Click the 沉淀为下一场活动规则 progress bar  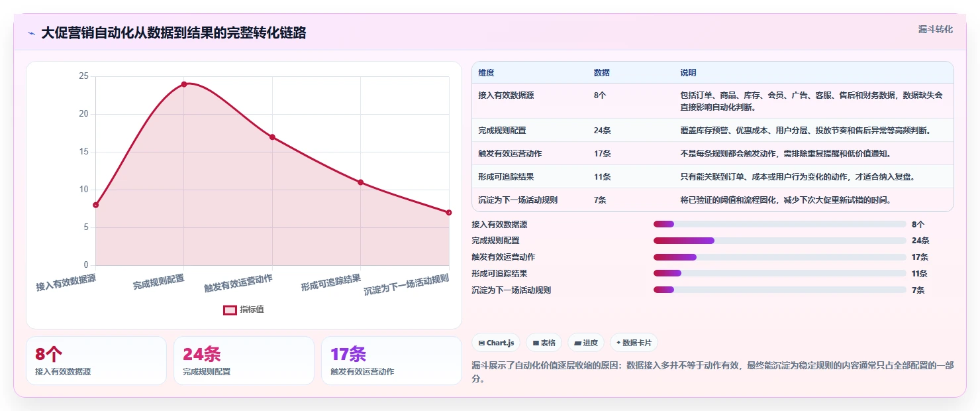[779, 290]
